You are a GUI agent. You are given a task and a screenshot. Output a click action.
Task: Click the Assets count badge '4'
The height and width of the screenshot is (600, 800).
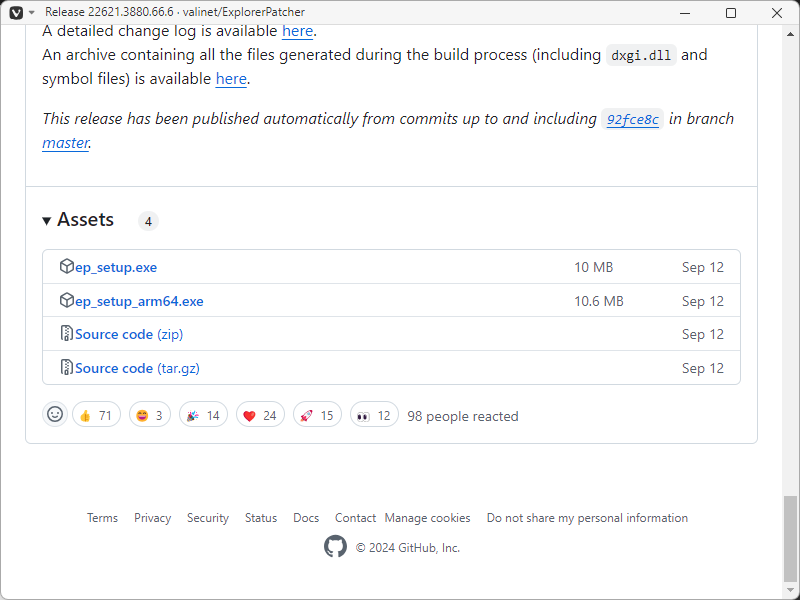click(x=148, y=221)
